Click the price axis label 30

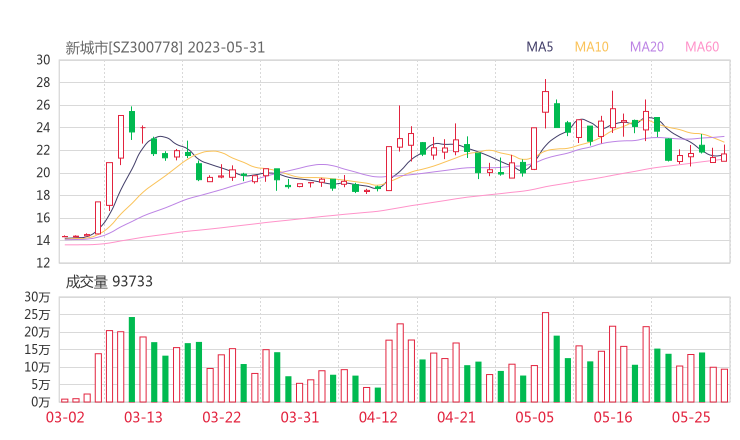pos(43,60)
